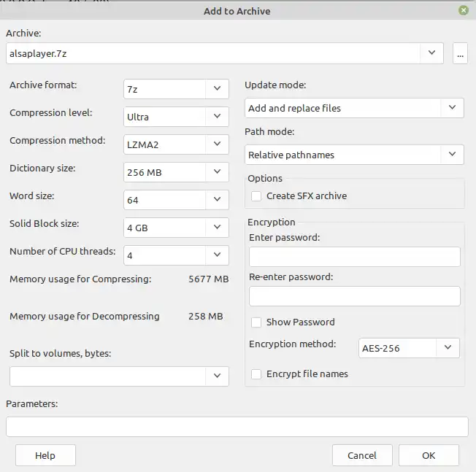Enable Encrypt file names checkbox
Screen dimensions: 476x472
256,374
